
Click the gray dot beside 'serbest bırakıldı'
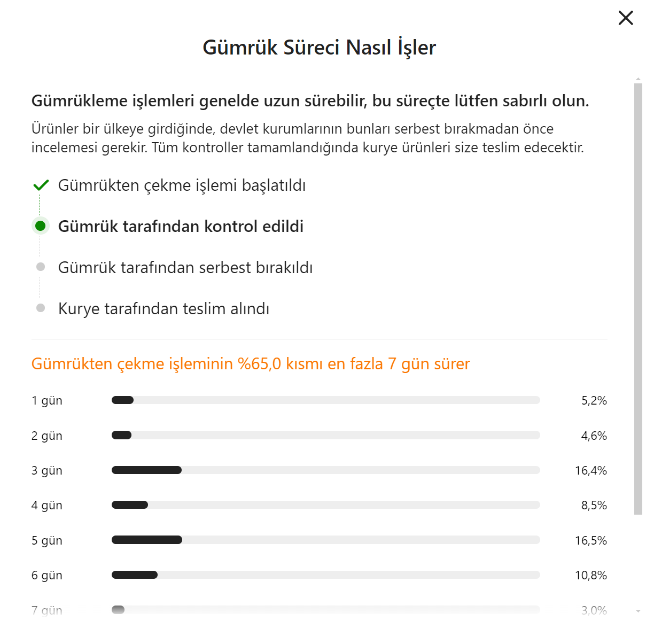tap(41, 267)
